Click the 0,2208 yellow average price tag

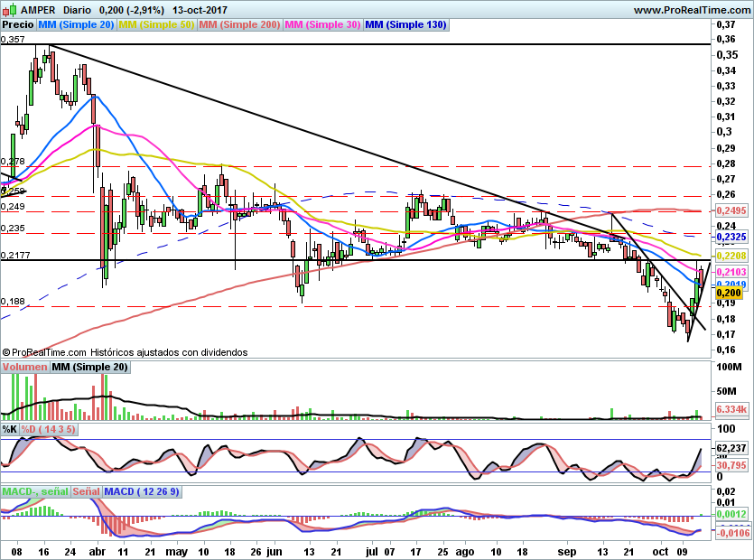[731, 256]
